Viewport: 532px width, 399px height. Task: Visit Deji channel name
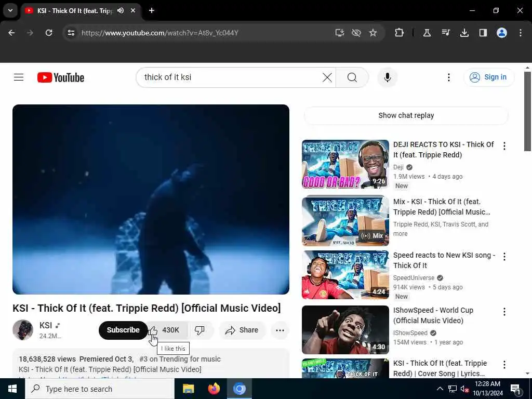point(398,167)
